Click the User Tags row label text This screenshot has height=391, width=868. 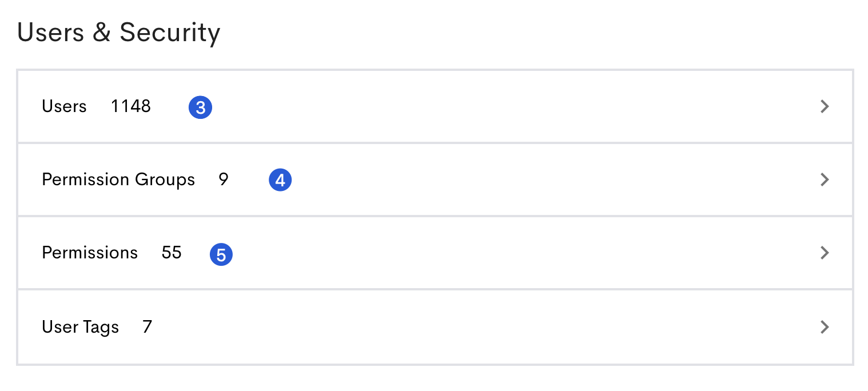[x=80, y=327]
